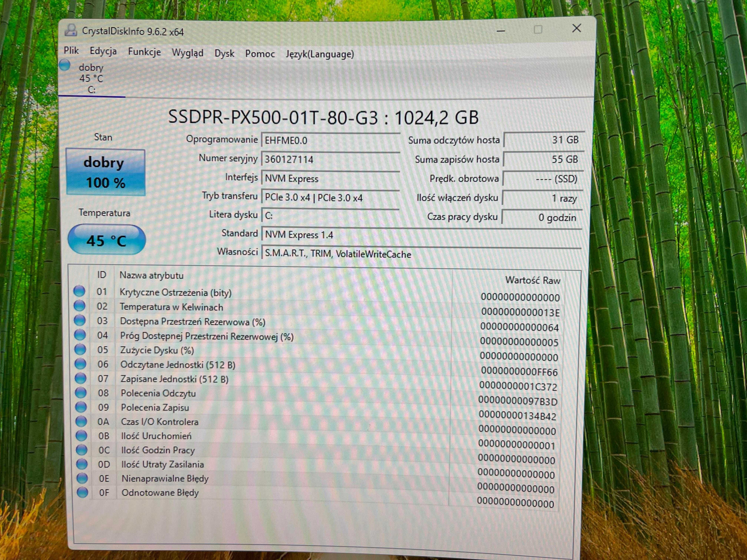This screenshot has width=747, height=560.
Task: Click the Interfejs field NVM Express
Action: pyautogui.click(x=331, y=179)
